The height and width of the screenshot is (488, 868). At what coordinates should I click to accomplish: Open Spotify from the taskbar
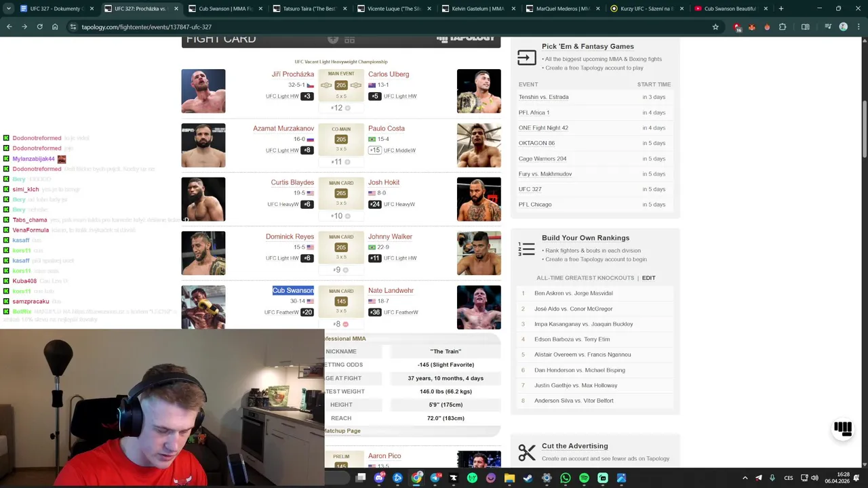click(584, 478)
